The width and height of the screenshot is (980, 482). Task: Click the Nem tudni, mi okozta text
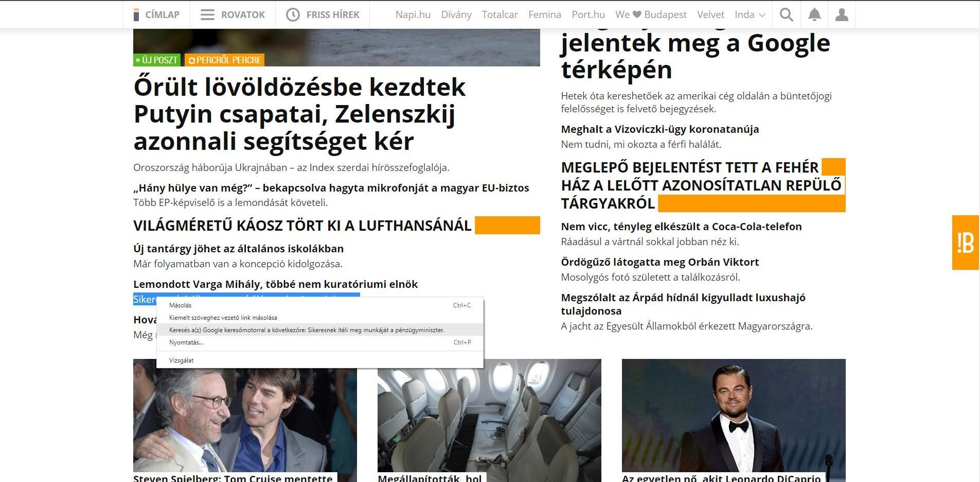641,144
